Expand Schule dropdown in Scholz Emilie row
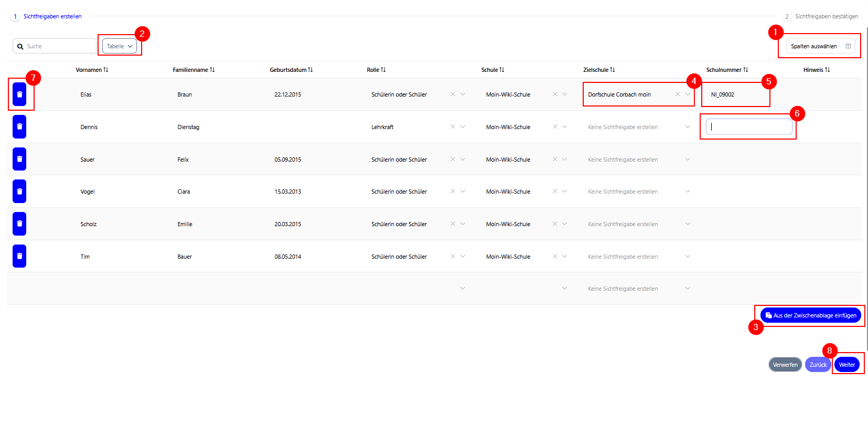The width and height of the screenshot is (868, 435). (x=564, y=224)
